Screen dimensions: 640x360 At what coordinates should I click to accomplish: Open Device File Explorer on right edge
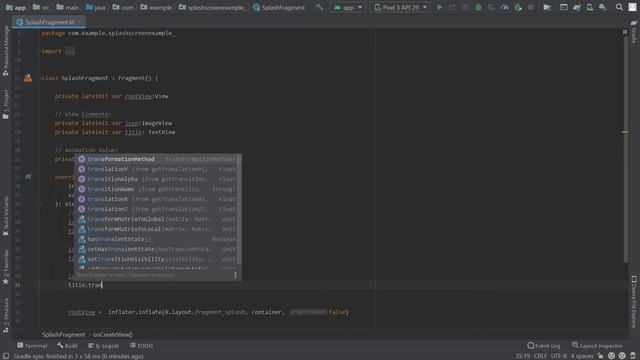click(634, 302)
